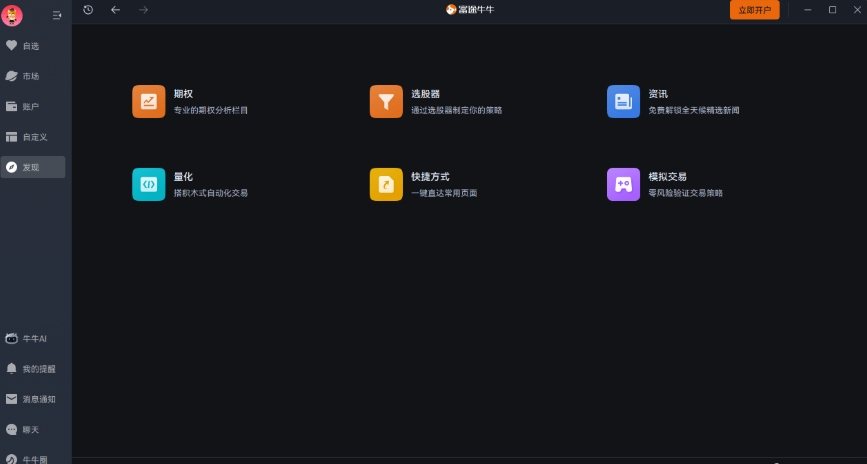Switch to the 自选 watchlist tab
The height and width of the screenshot is (464, 867).
coord(32,46)
